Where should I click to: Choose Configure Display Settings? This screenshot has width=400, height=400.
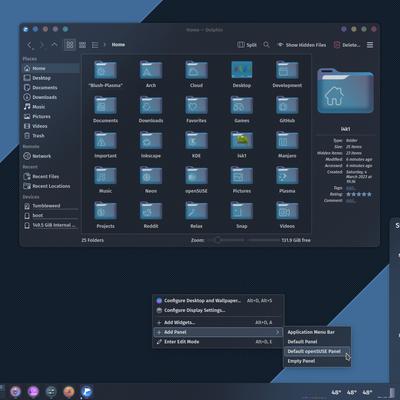point(218,310)
